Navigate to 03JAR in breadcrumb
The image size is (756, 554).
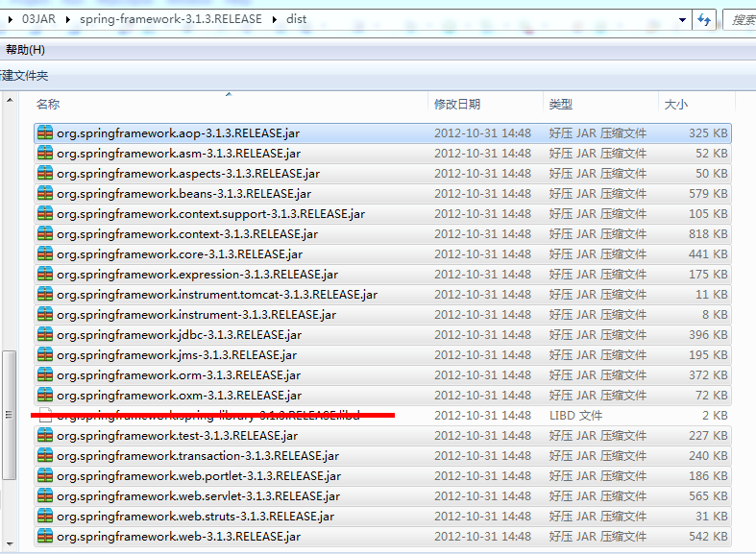pyautogui.click(x=38, y=19)
